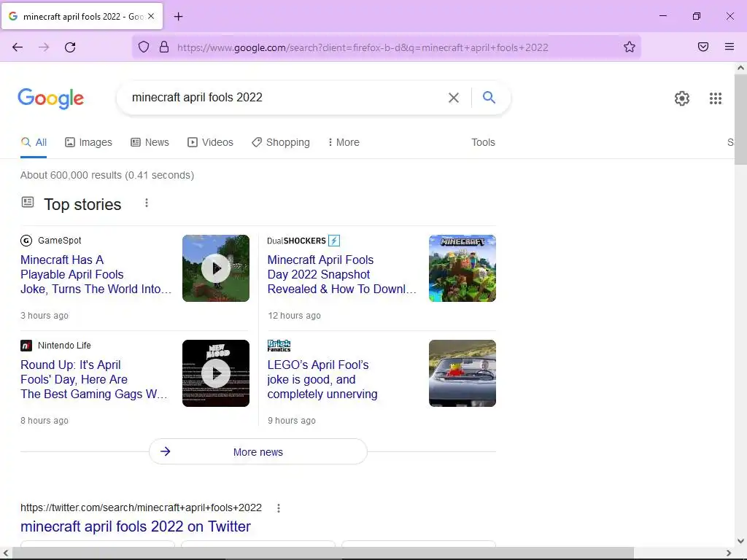Switch to the Shopping tab
The image size is (747, 560).
click(x=281, y=142)
